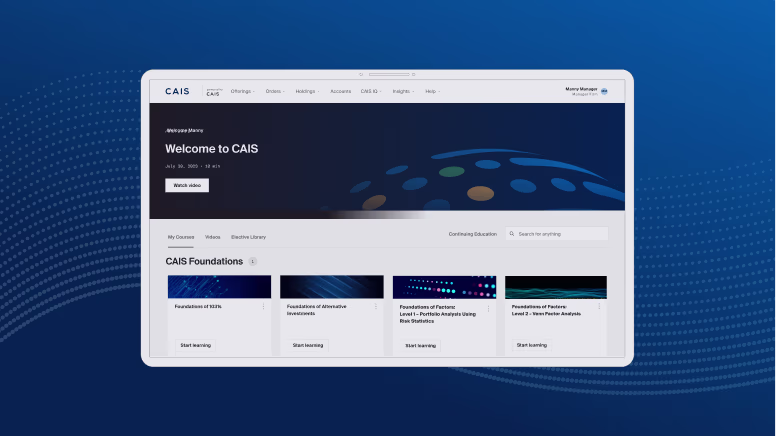
Task: Open options menu on Foundations of 1031s card
Action: click(x=264, y=307)
